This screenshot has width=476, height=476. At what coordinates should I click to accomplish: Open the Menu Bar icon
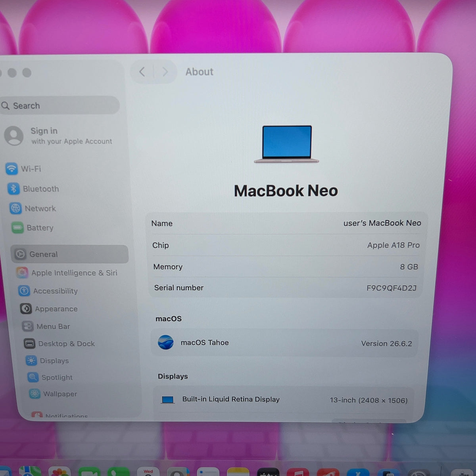[x=28, y=326]
